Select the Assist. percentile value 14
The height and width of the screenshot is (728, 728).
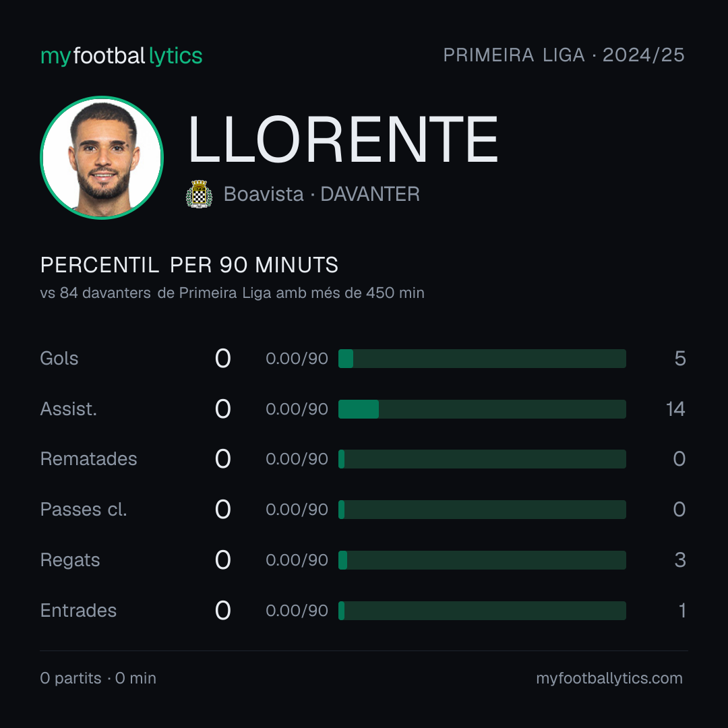coord(675,409)
